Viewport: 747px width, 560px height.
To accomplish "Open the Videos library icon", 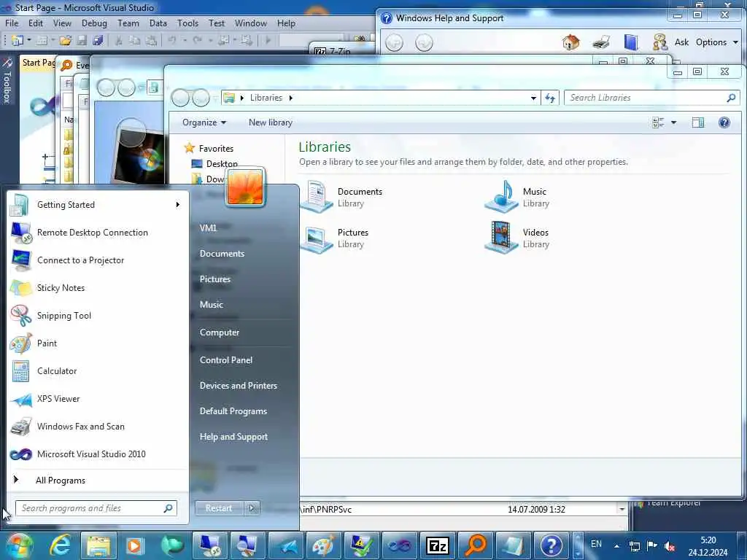I will click(x=501, y=237).
